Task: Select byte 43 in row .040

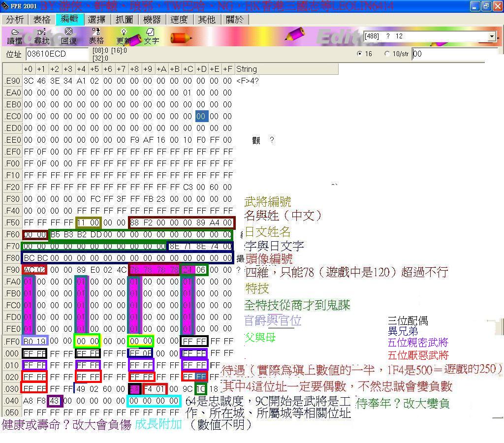Action: 54,401
